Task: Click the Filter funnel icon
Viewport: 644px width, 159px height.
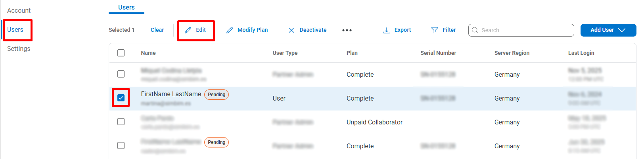Action: (x=435, y=30)
